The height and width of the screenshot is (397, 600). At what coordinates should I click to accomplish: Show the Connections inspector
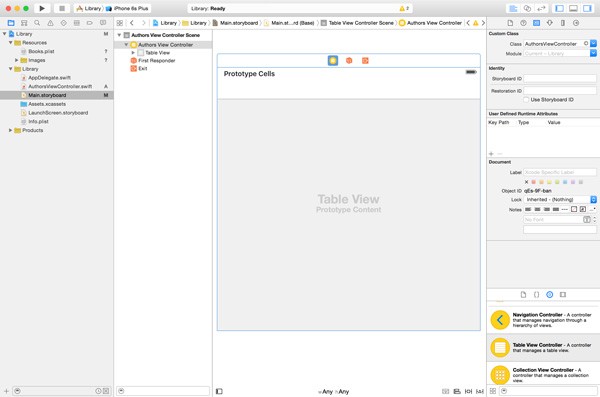coord(576,23)
